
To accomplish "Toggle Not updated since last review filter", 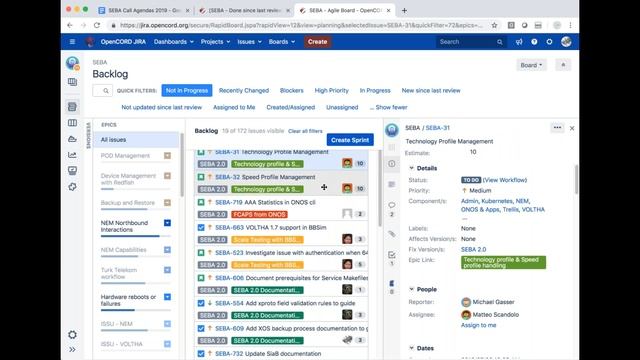I will point(162,107).
